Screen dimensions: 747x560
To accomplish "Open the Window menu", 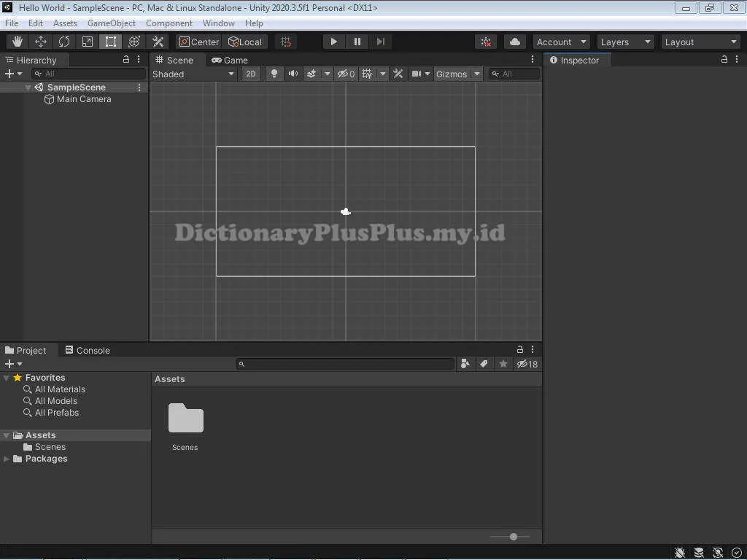I will (219, 23).
